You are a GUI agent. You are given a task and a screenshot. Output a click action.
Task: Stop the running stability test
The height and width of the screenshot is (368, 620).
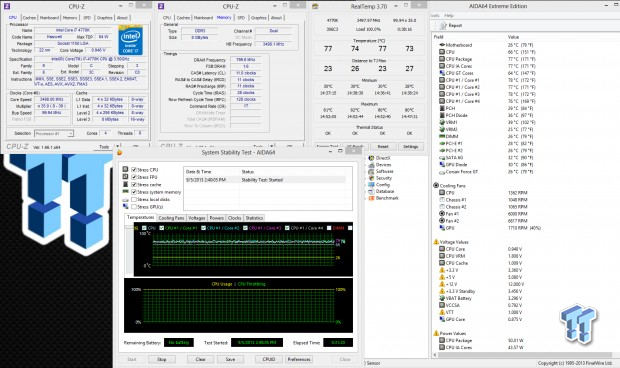tap(162, 359)
